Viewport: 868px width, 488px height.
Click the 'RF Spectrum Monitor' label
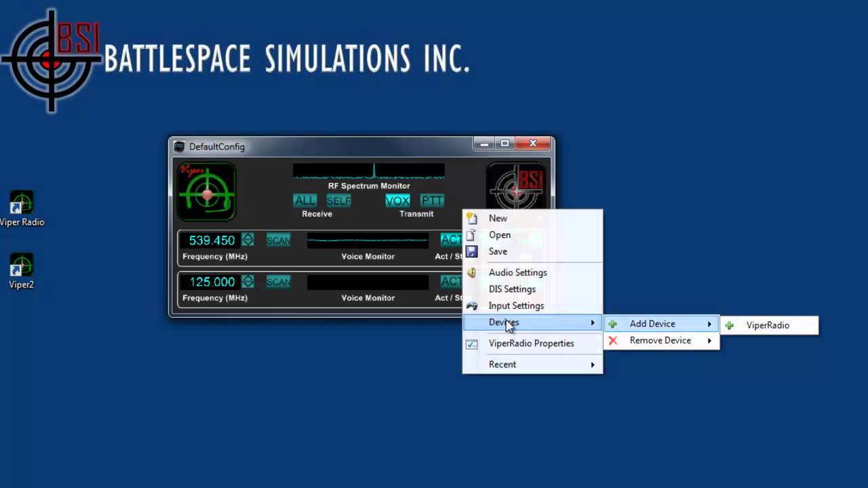pos(369,186)
